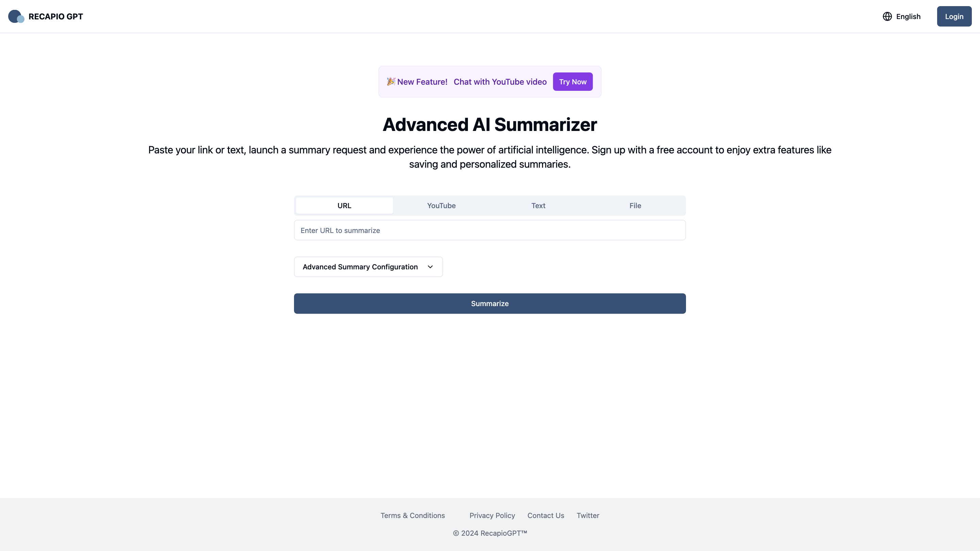The height and width of the screenshot is (551, 980).
Task: Open the English language selector
Action: (908, 16)
